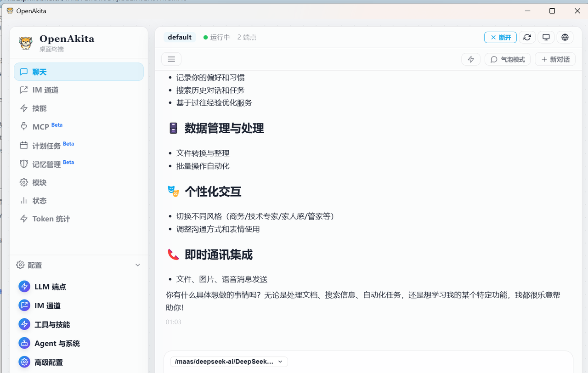Click the chat bubble icon beside 聊天

(24, 72)
